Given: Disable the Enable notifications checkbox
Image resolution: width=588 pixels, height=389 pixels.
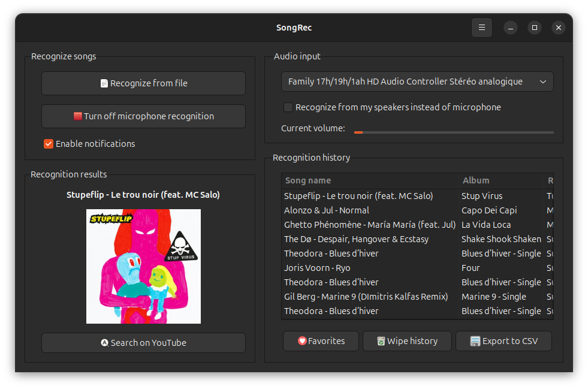Looking at the screenshot, I should (49, 144).
